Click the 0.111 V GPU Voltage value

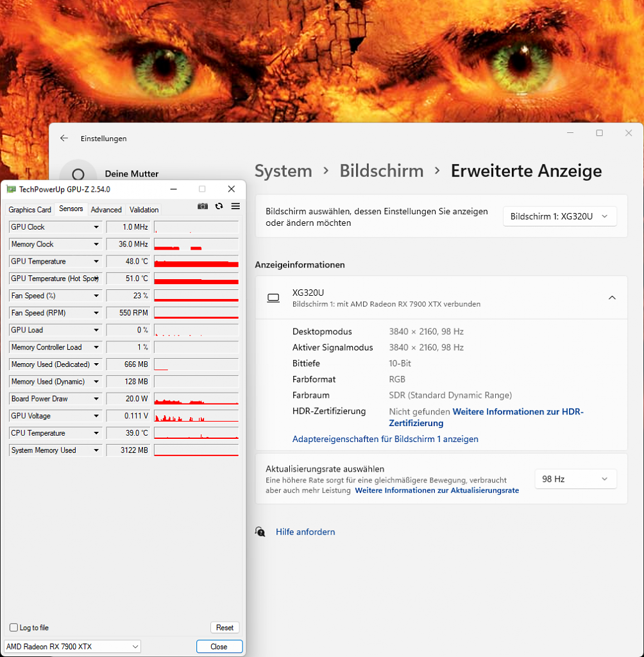[128, 416]
